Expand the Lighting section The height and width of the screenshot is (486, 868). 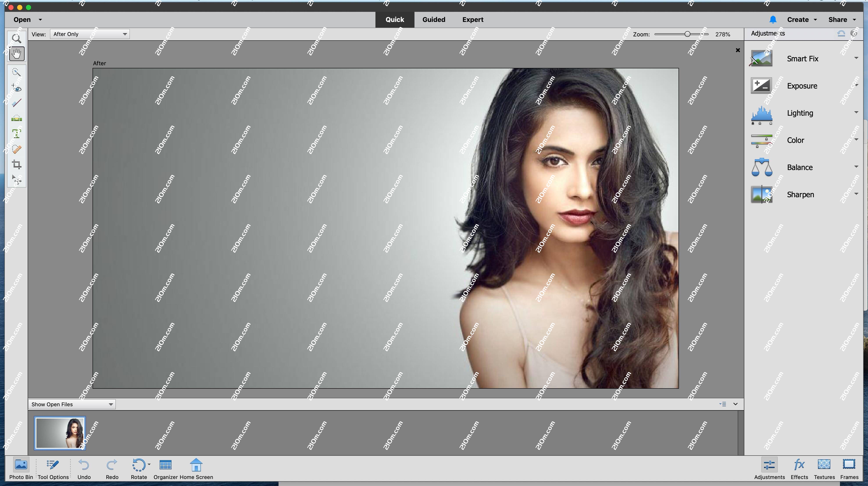click(856, 112)
